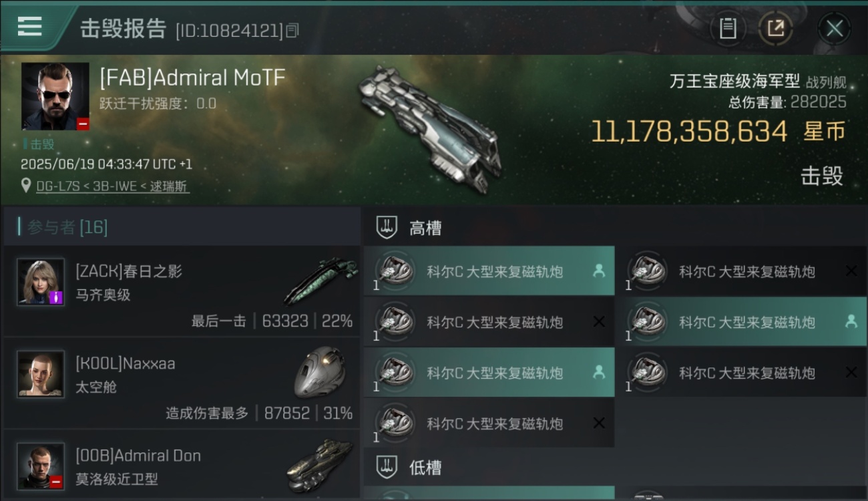The width and height of the screenshot is (868, 501).
Task: Click 马齐奥级 ship icon of 春日之影
Action: pyautogui.click(x=320, y=281)
